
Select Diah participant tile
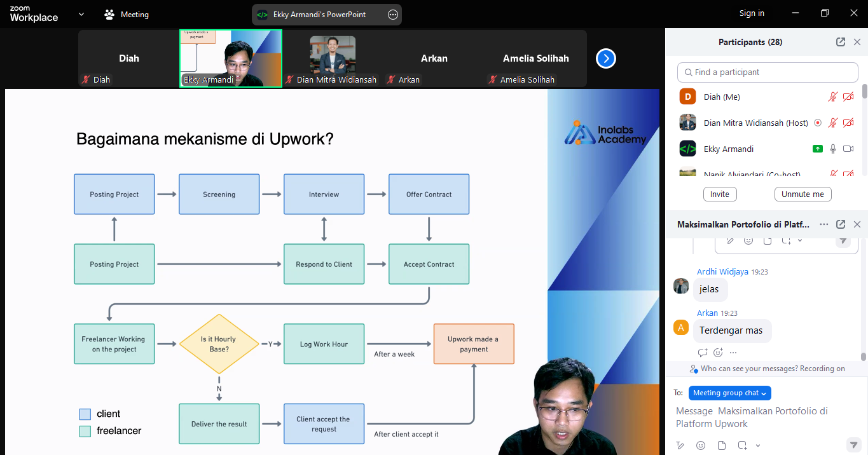click(129, 58)
